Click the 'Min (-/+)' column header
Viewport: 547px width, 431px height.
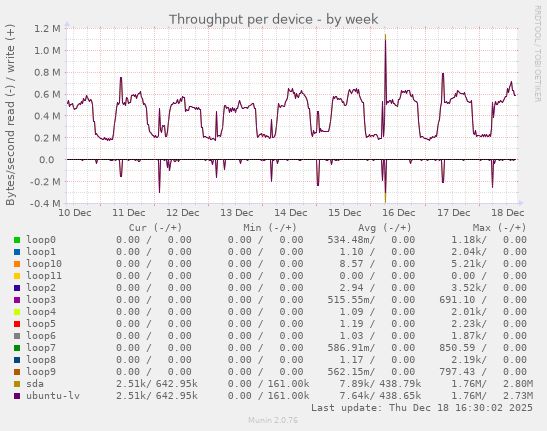270,228
